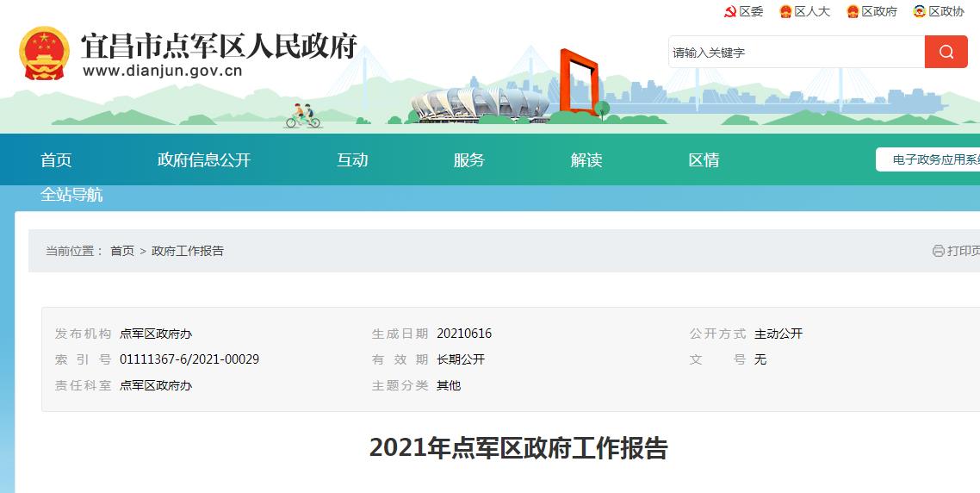Image resolution: width=980 pixels, height=493 pixels.
Task: Click the index number 01111367-6/2021-00029
Action: point(189,359)
